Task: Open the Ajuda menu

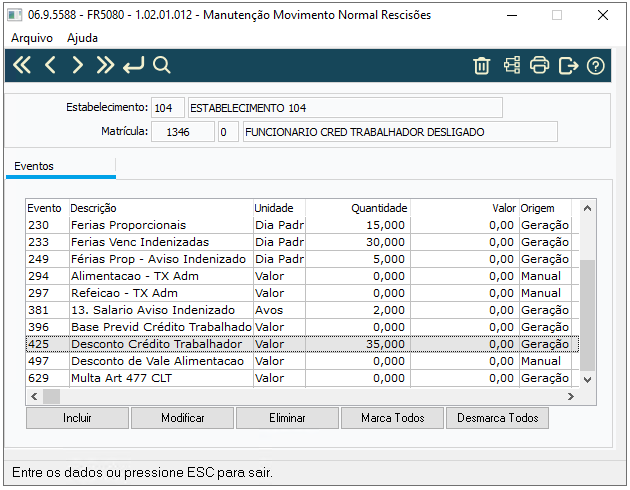Action: point(82,38)
